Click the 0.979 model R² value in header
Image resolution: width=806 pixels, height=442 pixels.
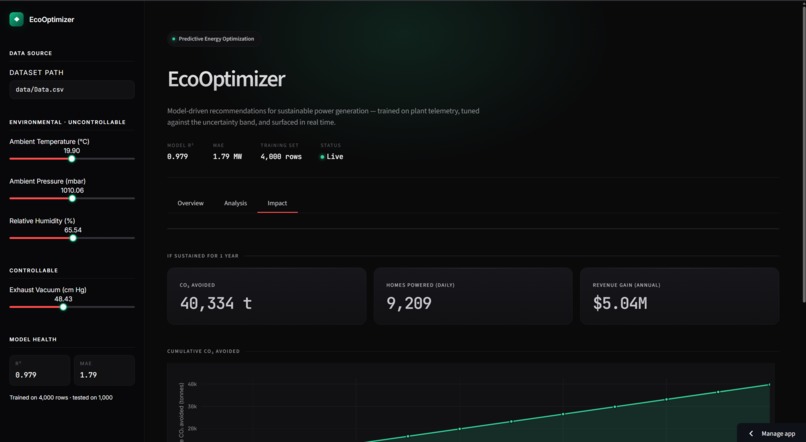[x=177, y=157]
